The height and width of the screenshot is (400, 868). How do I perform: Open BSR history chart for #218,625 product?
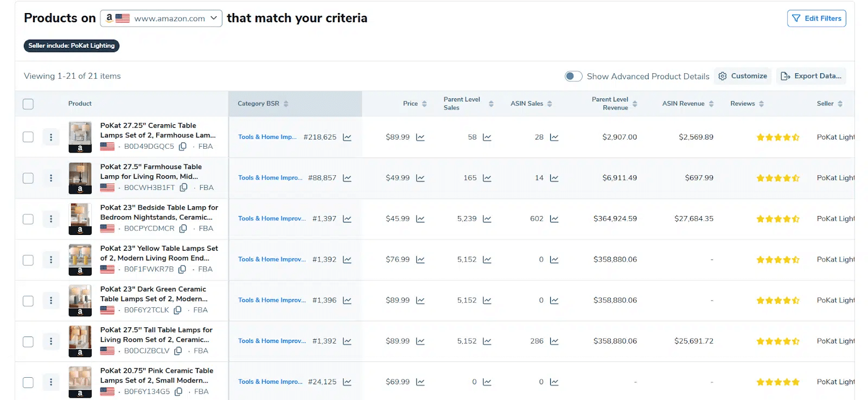tap(347, 137)
